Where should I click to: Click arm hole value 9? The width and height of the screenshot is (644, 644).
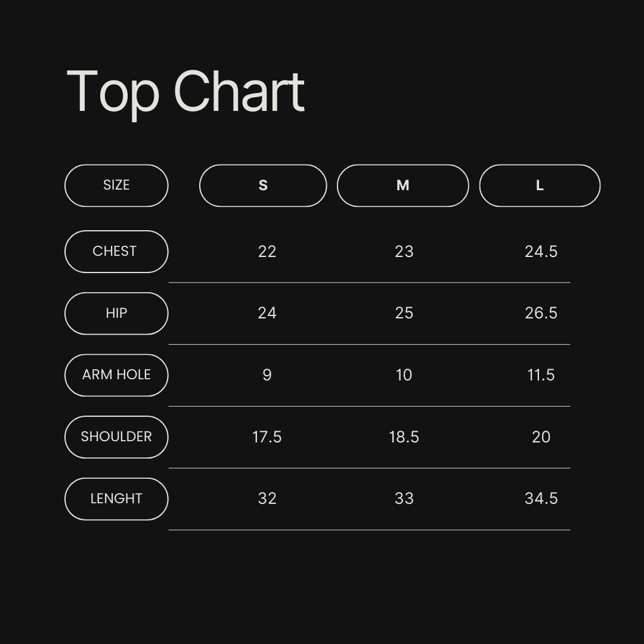[267, 375]
